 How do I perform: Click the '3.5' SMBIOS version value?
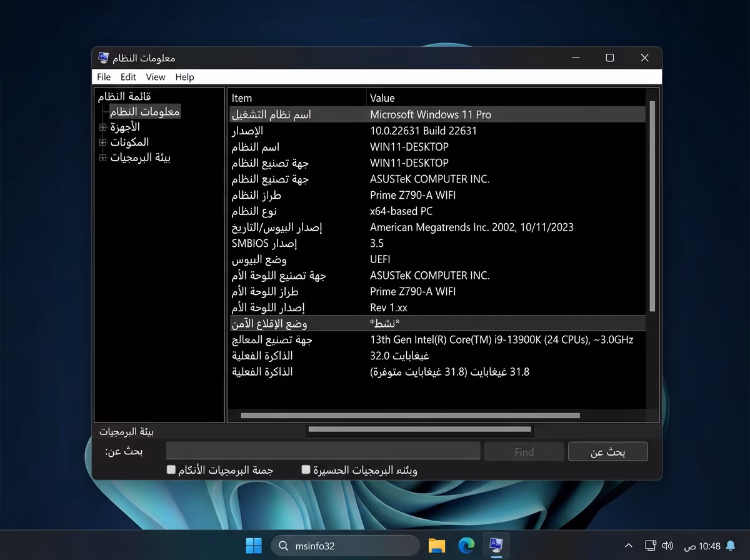[x=377, y=243]
